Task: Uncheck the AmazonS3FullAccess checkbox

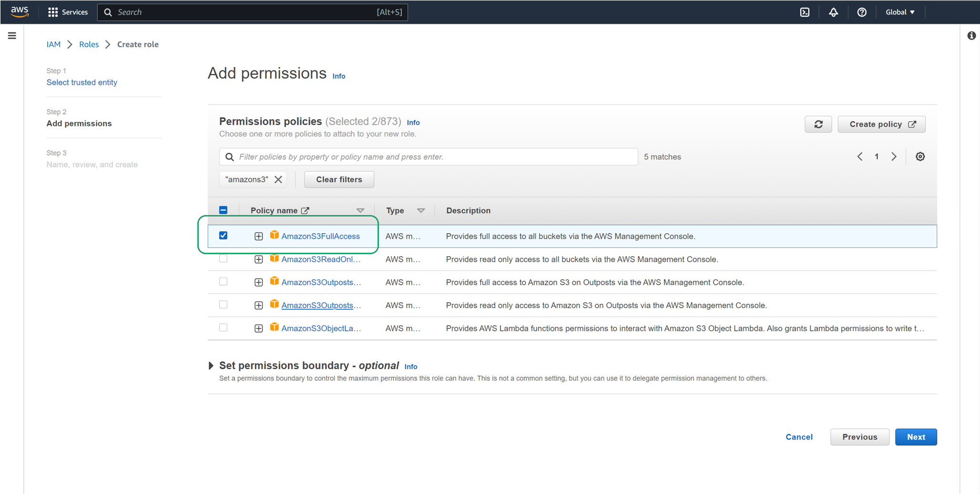Action: (x=223, y=236)
